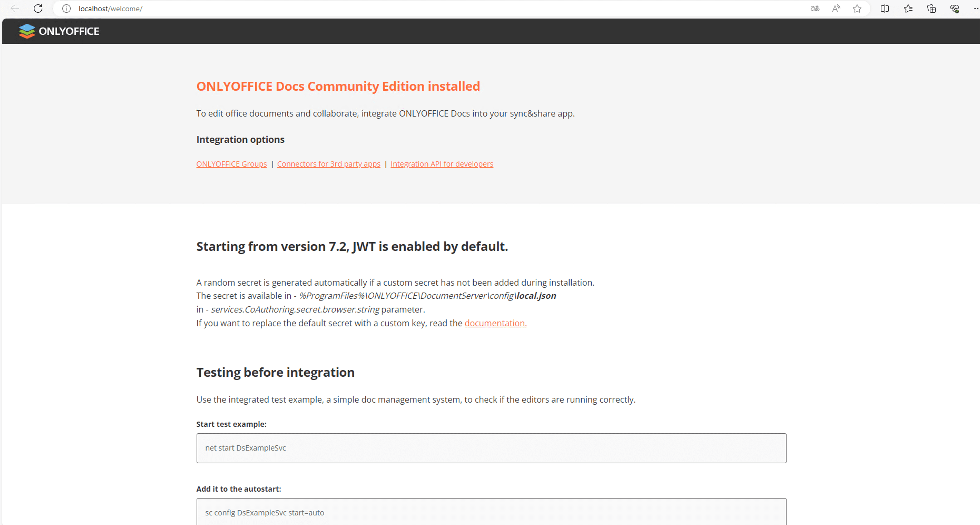Open the ONLYOFFICE Groups link
This screenshot has width=980, height=525.
[231, 164]
